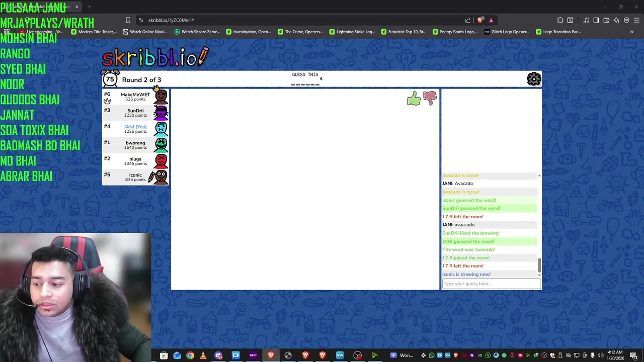Click 'GUESS THIS' word hint
The image size is (644, 362).
click(x=305, y=74)
